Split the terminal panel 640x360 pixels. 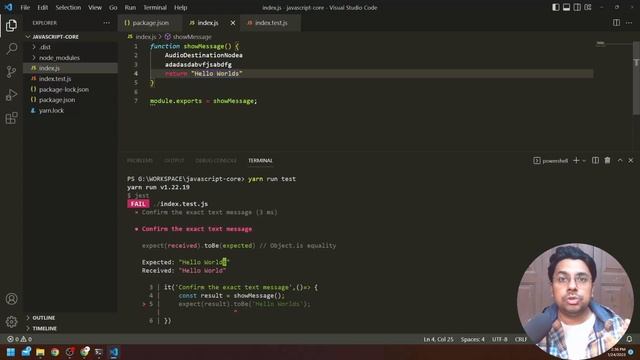(596, 160)
